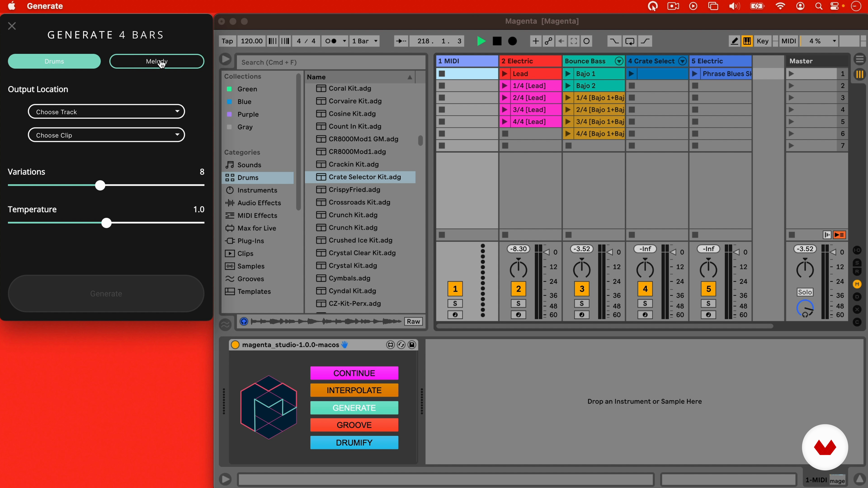Start playback with the green Play button
868x488 pixels.
coord(481,41)
